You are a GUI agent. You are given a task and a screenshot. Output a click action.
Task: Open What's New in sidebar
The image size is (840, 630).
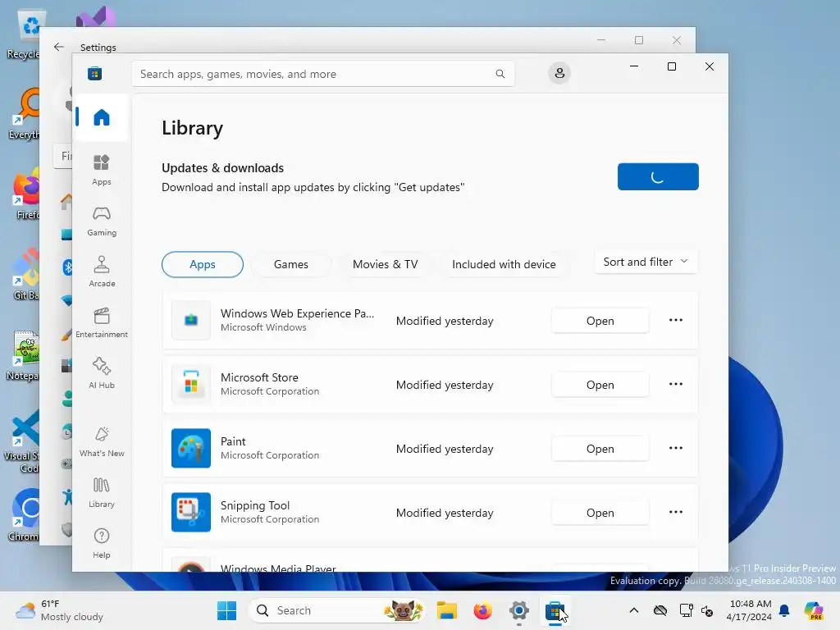click(101, 441)
